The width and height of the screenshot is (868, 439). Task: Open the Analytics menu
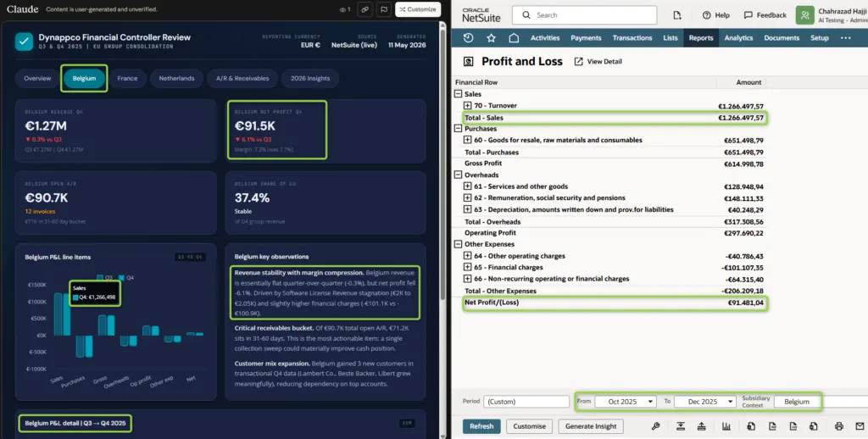coord(738,37)
